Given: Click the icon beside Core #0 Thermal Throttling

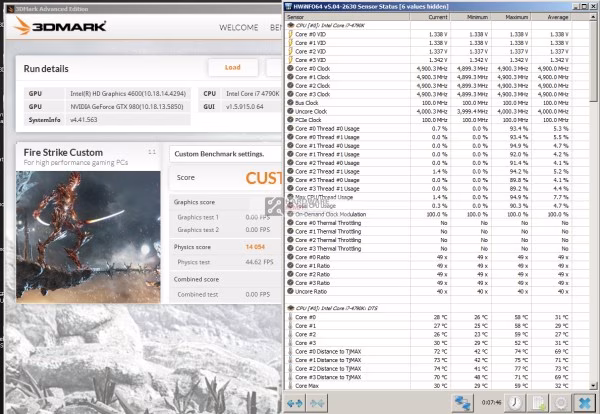Looking at the screenshot, I should 290,223.
